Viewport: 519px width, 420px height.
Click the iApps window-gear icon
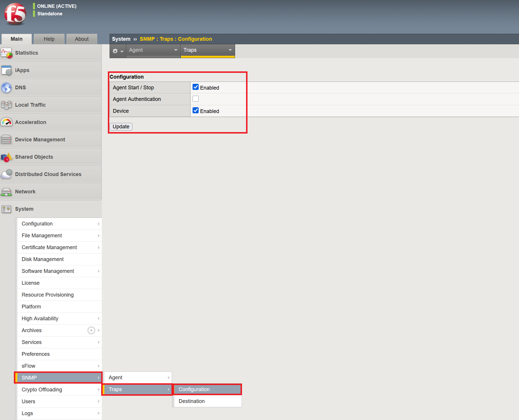click(x=7, y=71)
